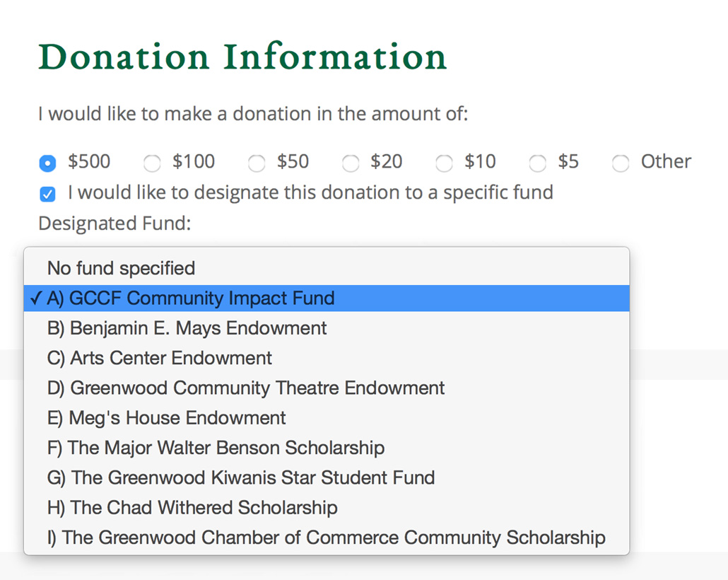The height and width of the screenshot is (580, 728).
Task: Select C) Arts Center Endowment
Action: 327,359
